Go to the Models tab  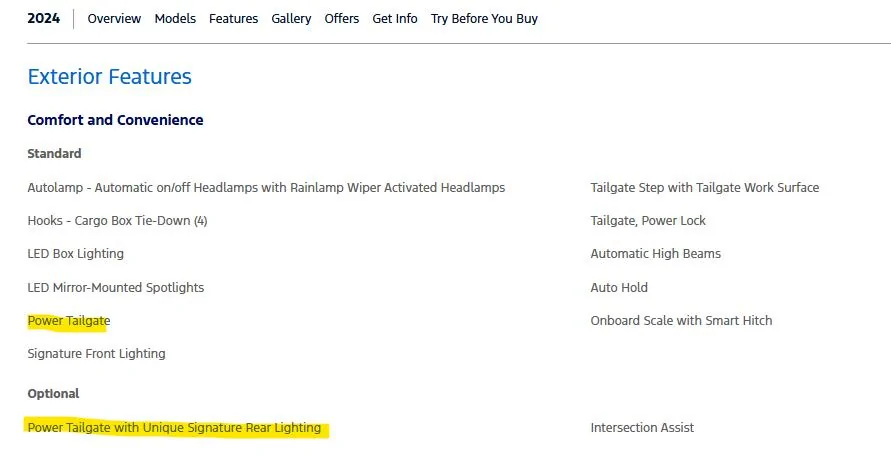click(x=175, y=19)
